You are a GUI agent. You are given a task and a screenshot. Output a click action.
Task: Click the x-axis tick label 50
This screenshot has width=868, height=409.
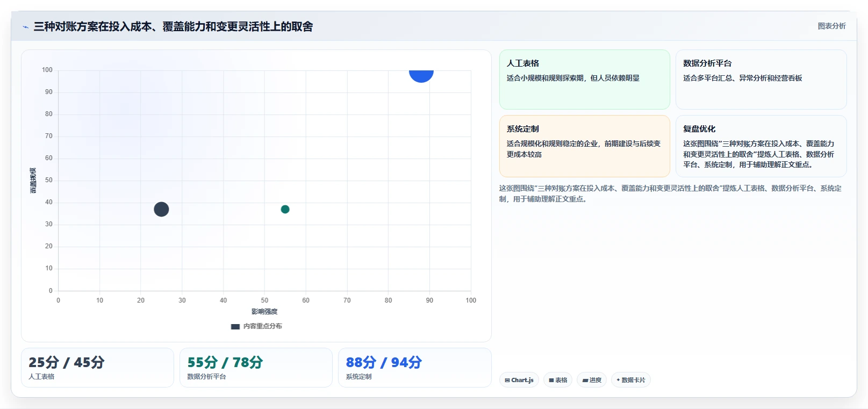(x=264, y=300)
